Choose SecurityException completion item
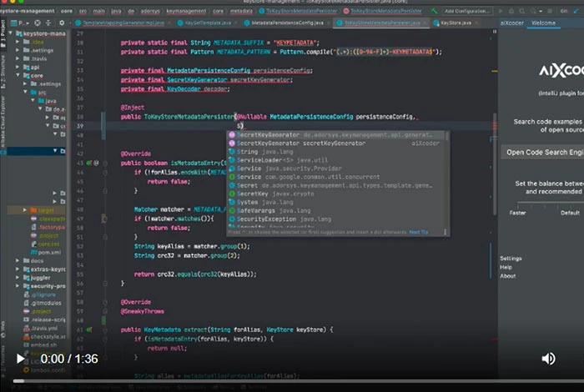This screenshot has width=584, height=392. [x=336, y=219]
